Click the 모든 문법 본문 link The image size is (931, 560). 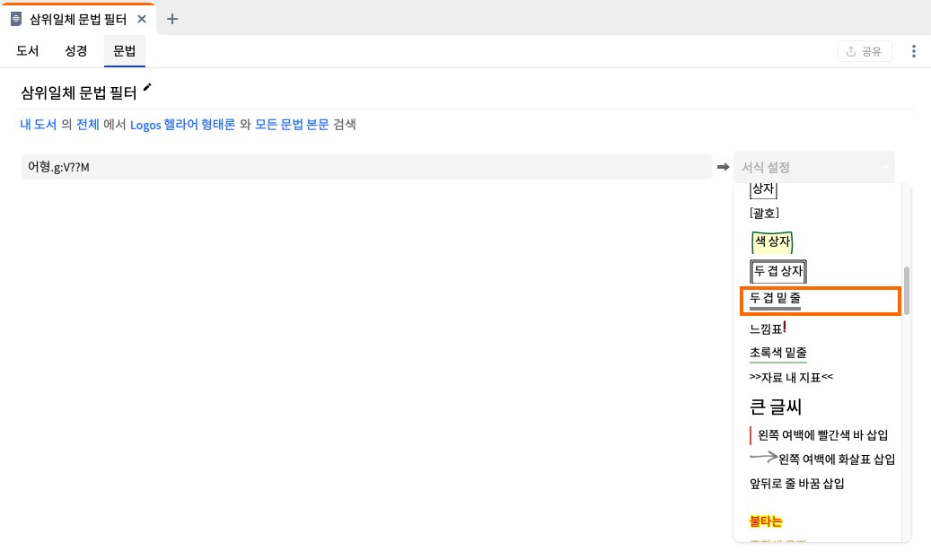coord(292,125)
